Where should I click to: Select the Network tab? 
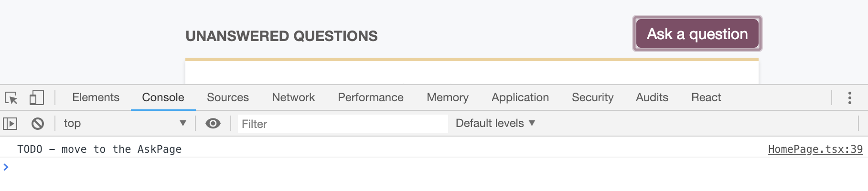coord(293,97)
